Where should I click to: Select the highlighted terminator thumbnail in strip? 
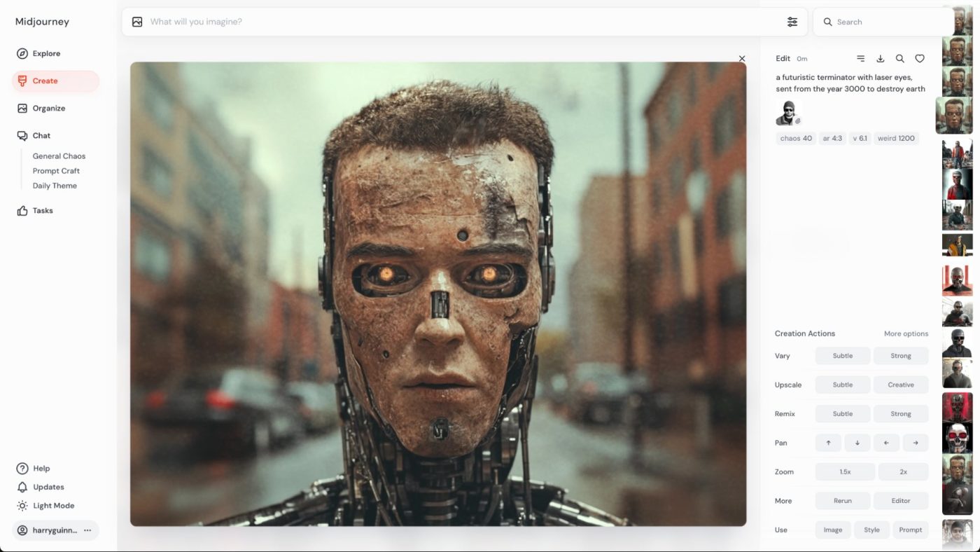[954, 116]
